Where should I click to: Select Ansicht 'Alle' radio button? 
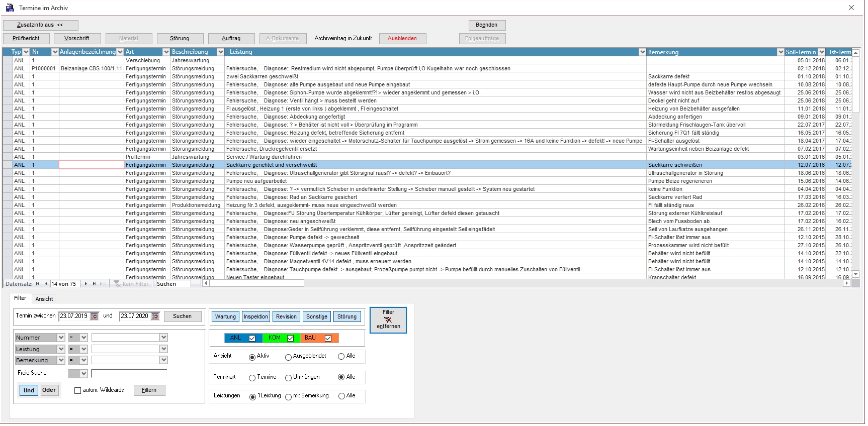pyautogui.click(x=341, y=356)
